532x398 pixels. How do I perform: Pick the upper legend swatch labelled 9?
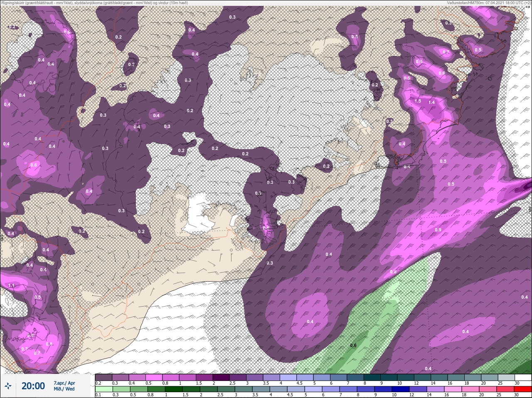point(389,377)
